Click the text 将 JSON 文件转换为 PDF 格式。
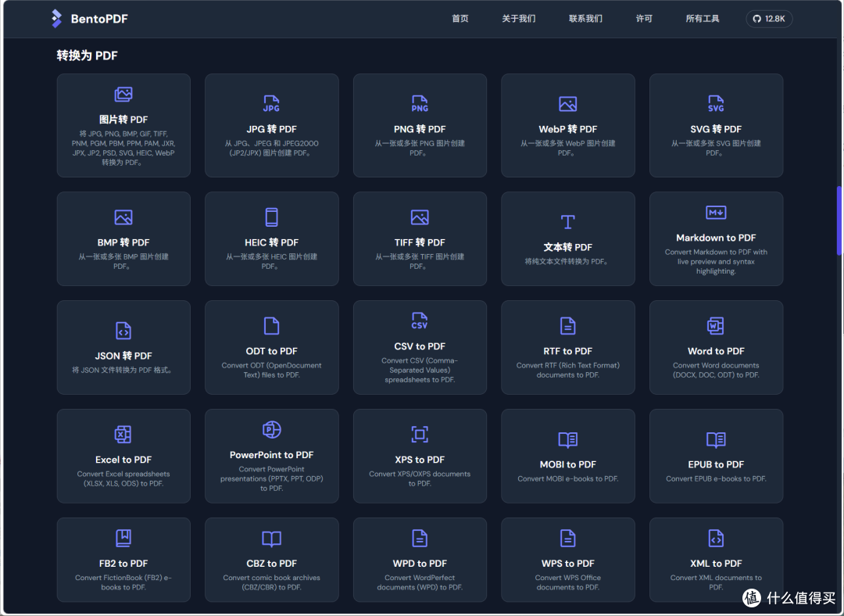 click(122, 370)
